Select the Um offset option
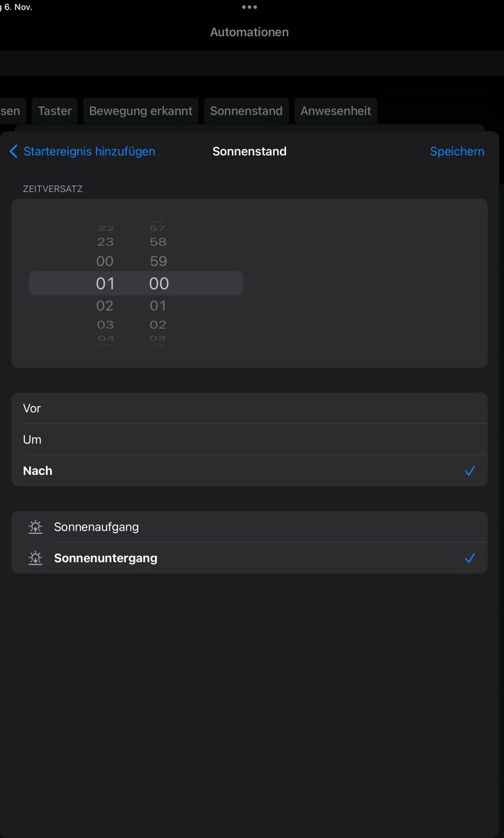 point(249,439)
